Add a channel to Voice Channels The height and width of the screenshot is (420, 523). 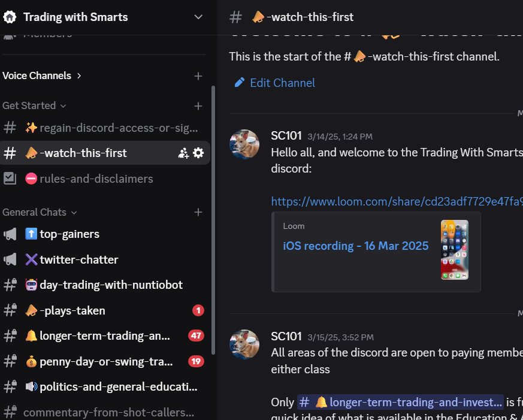click(x=198, y=76)
